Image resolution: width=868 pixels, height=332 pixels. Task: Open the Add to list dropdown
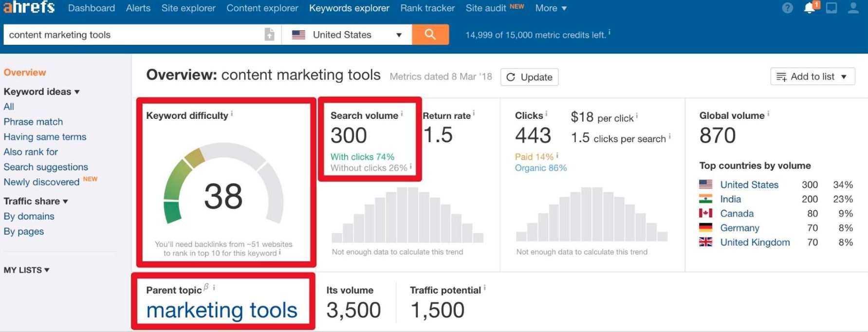point(813,76)
